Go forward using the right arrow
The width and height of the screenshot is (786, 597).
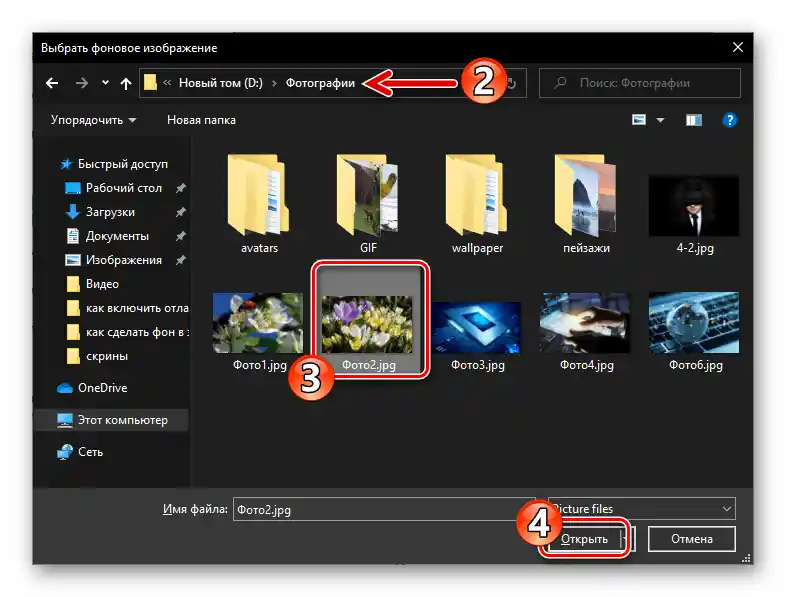tap(81, 83)
